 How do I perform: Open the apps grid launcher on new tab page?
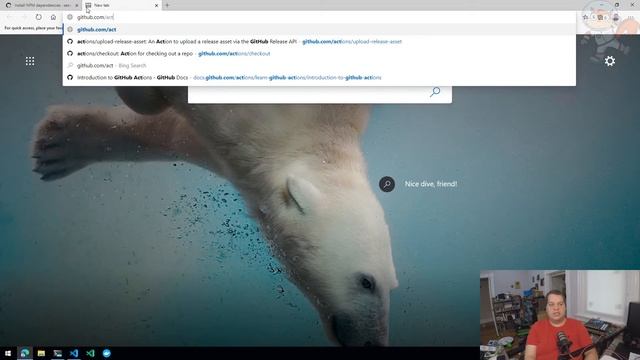click(30, 61)
